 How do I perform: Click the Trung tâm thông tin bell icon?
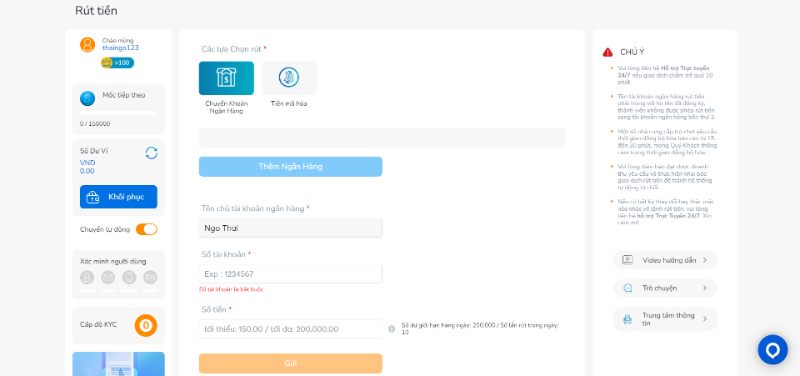click(x=628, y=319)
